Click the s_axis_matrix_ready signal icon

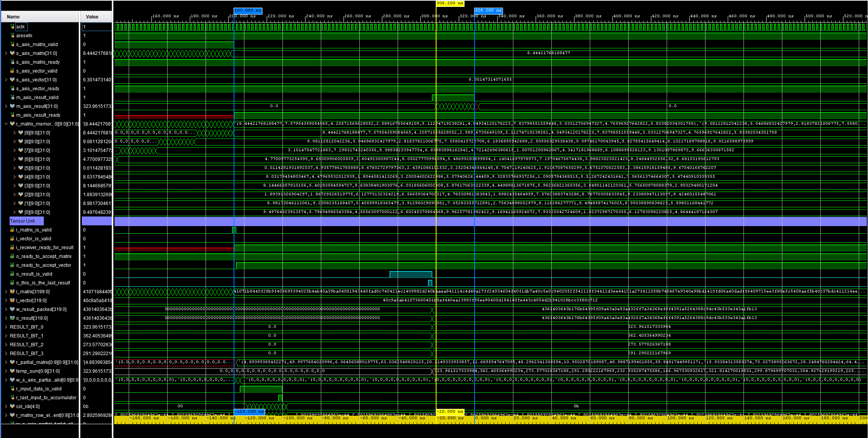pos(12,62)
